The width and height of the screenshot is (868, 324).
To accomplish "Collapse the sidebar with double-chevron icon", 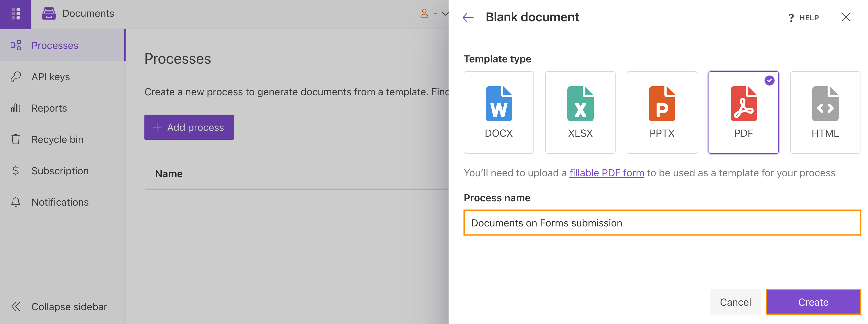I will pos(16,306).
